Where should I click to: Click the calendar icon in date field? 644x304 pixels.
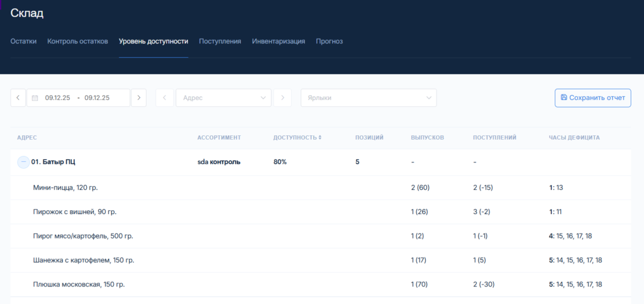(x=35, y=98)
